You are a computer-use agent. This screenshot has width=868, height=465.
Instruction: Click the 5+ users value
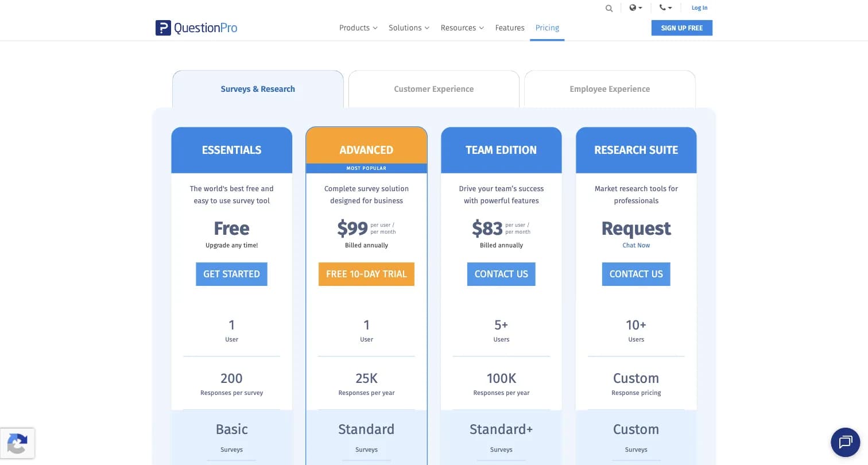(501, 325)
